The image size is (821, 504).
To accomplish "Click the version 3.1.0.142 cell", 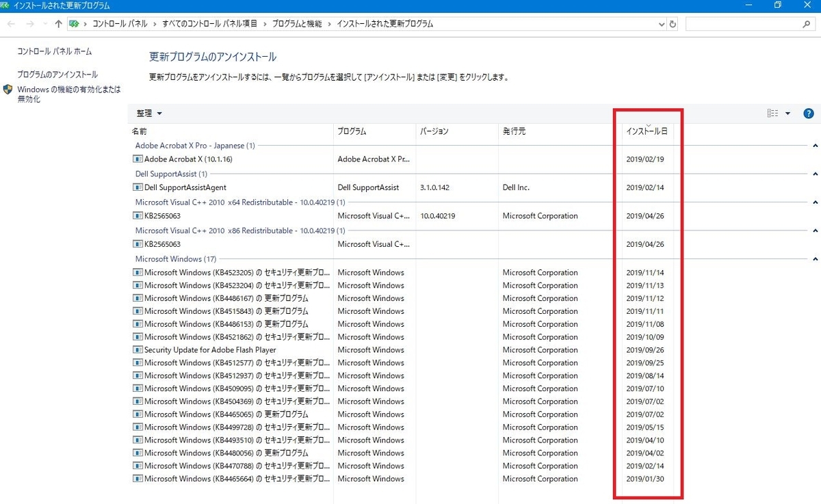I will pyautogui.click(x=434, y=187).
